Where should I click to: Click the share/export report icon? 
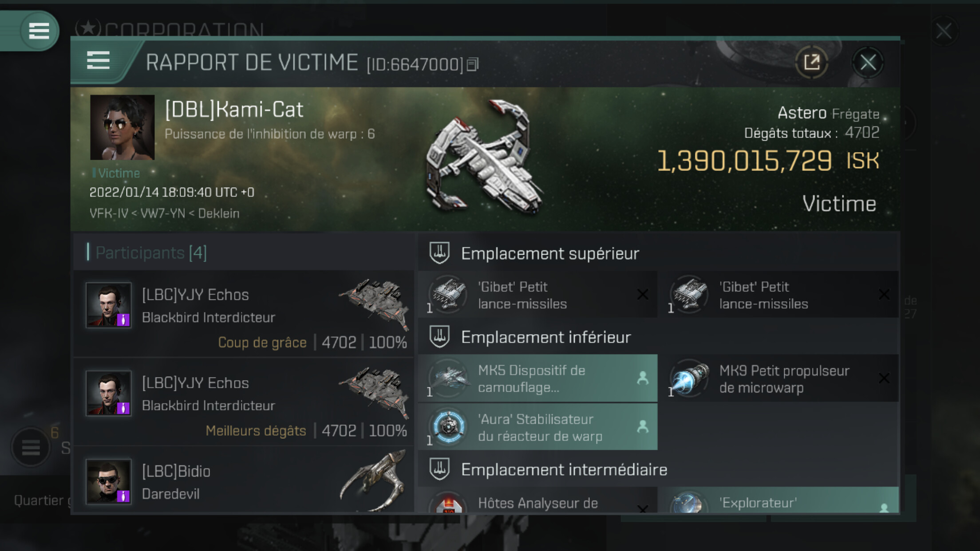pyautogui.click(x=812, y=63)
